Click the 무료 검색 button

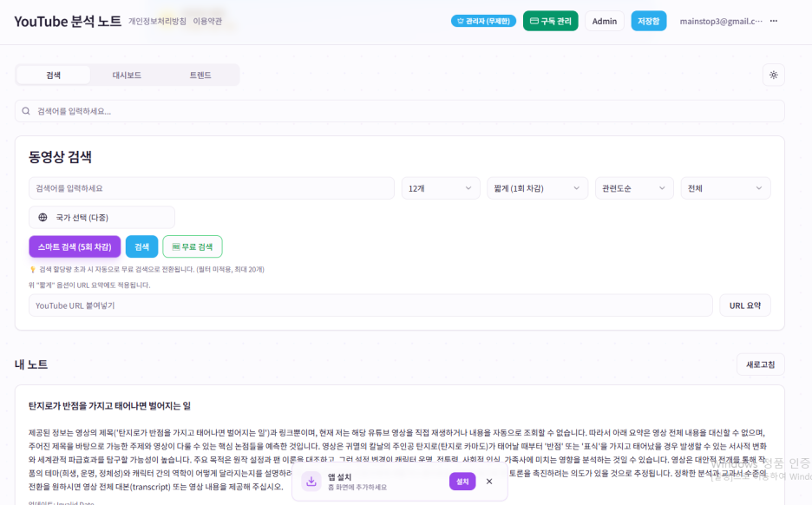point(192,246)
